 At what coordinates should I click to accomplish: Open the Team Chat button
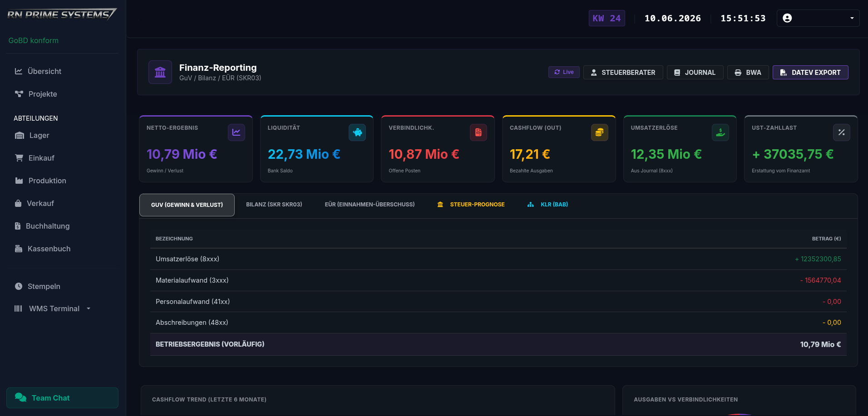click(62, 398)
